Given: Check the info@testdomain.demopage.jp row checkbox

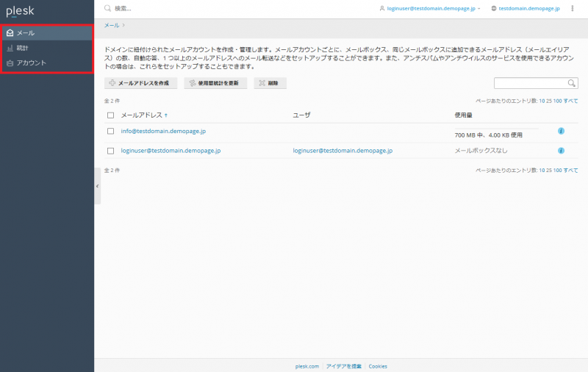Looking at the screenshot, I should 110,131.
